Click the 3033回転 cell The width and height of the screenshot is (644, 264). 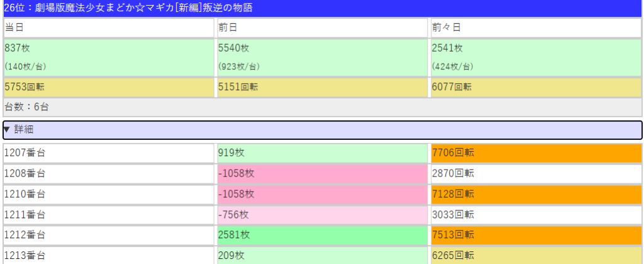(x=536, y=215)
